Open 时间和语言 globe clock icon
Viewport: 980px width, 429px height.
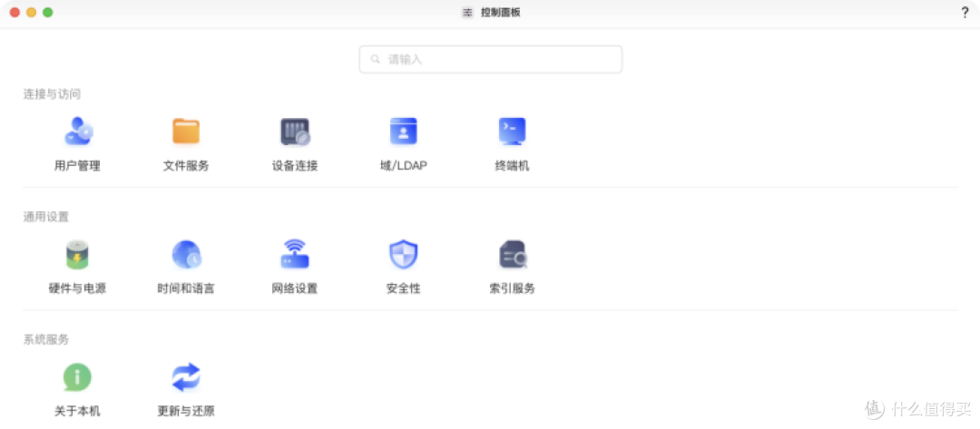click(186, 255)
